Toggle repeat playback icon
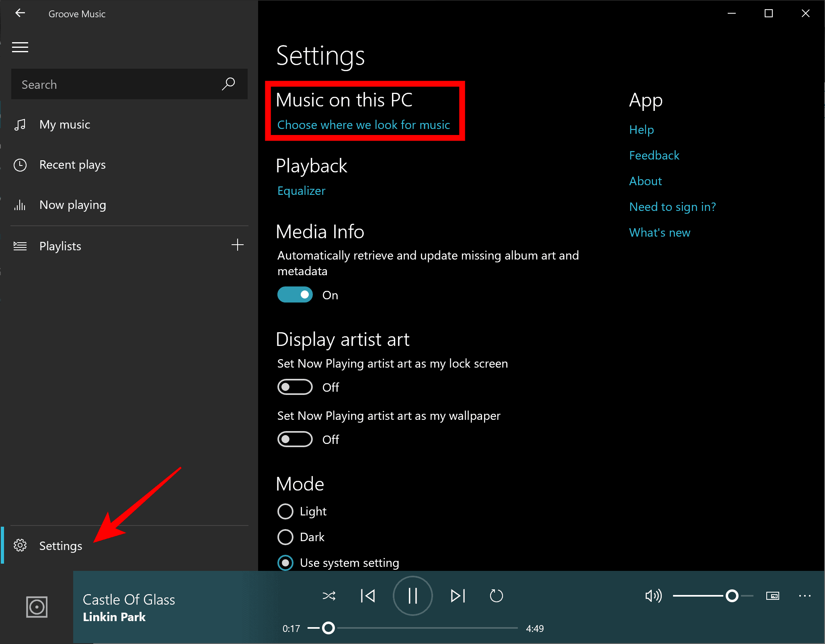The width and height of the screenshot is (825, 644). (x=497, y=596)
